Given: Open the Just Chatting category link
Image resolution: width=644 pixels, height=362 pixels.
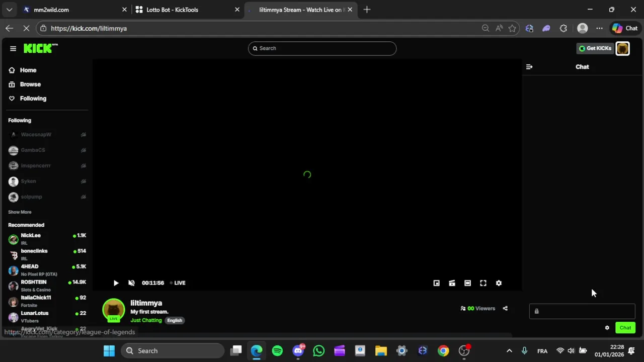Looking at the screenshot, I should [x=146, y=320].
